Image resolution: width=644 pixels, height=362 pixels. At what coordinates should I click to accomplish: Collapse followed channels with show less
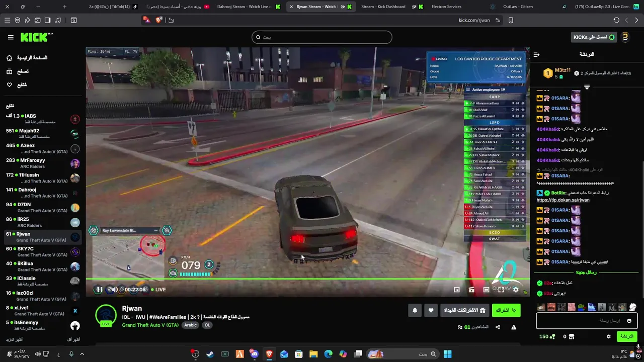point(73,340)
